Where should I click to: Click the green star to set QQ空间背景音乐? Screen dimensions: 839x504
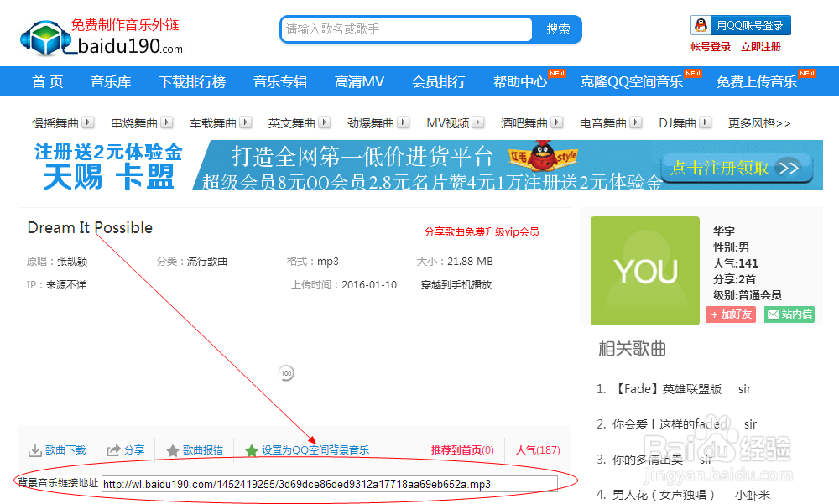coord(250,449)
